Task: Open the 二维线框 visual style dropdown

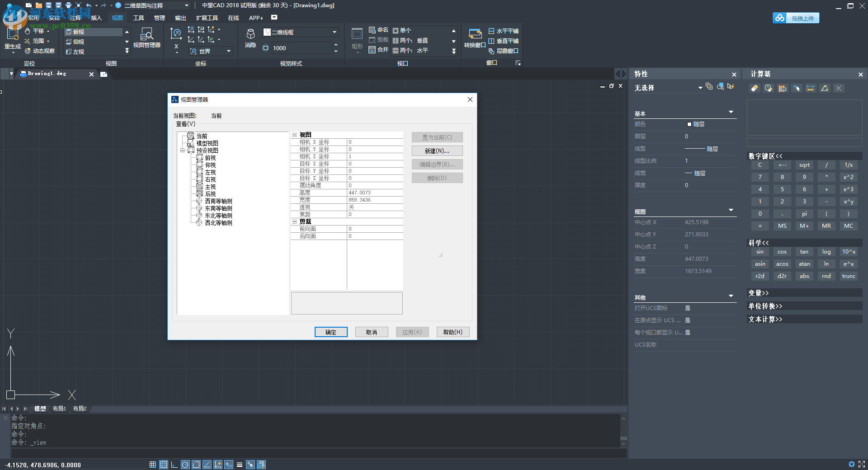Action: point(335,32)
